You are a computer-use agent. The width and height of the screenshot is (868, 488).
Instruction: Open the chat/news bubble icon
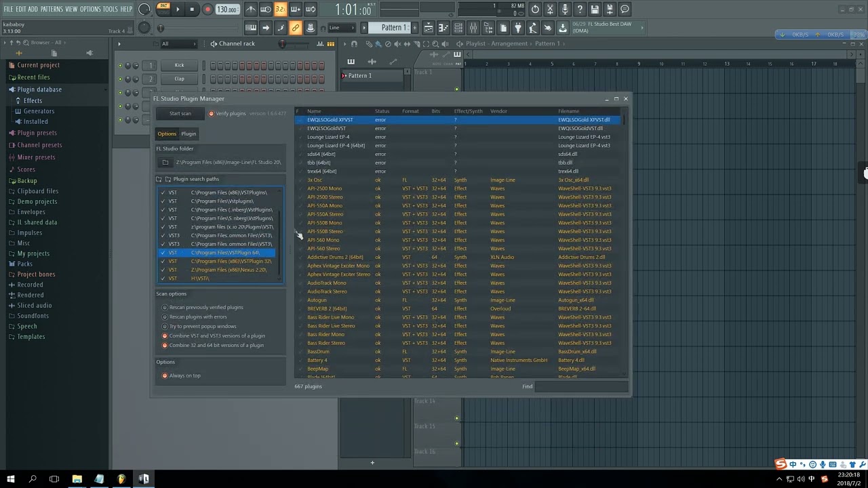(x=625, y=9)
